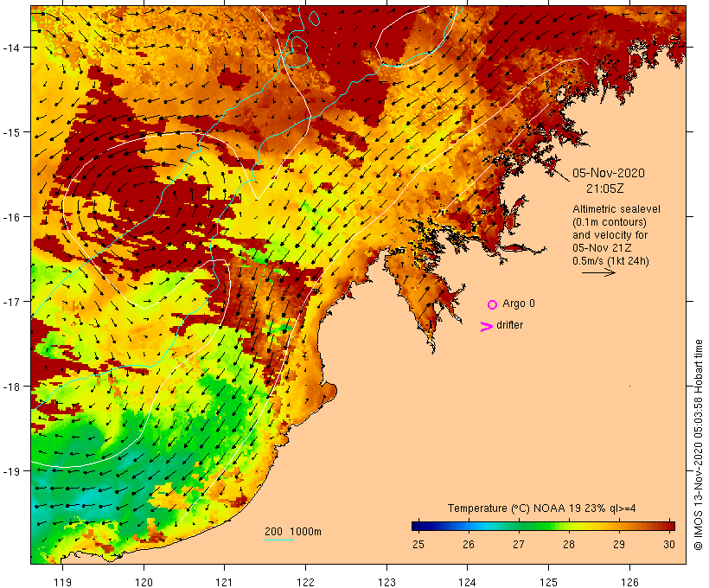Click longitude axis label 126
Image resolution: width=709 pixels, height=588 pixels.
(x=629, y=582)
